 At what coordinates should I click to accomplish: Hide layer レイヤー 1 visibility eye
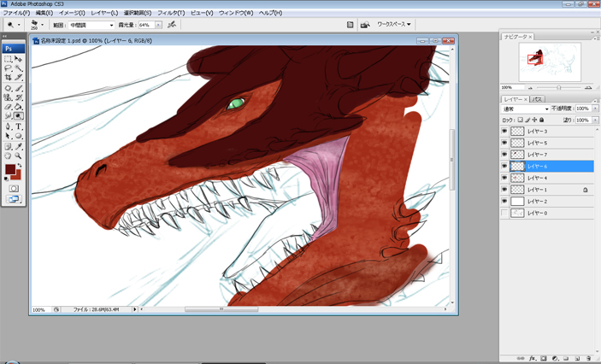tap(504, 190)
